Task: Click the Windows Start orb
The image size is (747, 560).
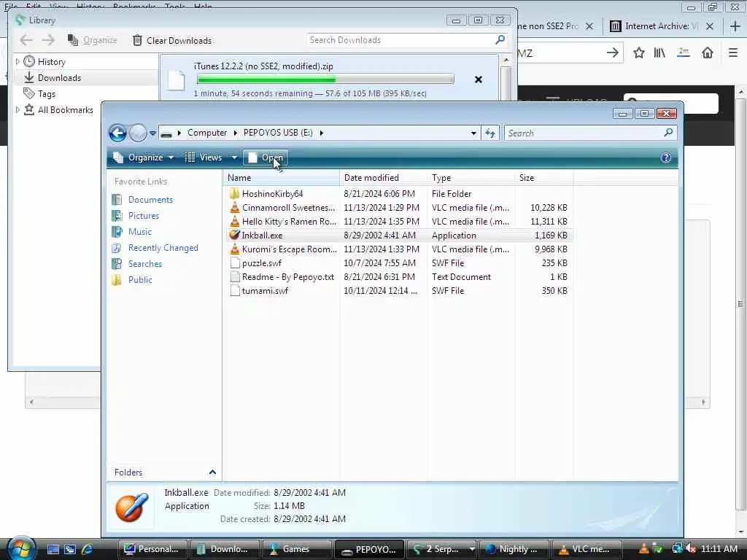Action: pos(21,548)
